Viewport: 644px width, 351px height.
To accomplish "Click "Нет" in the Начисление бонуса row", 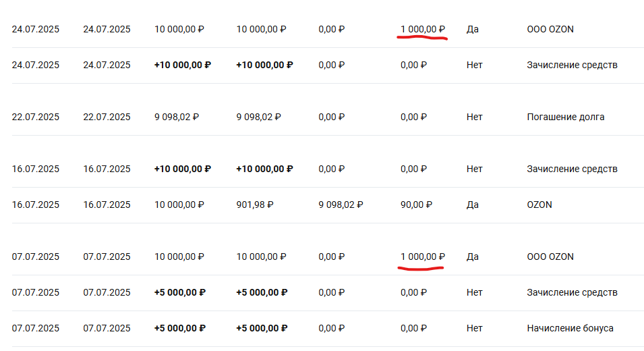I will point(474,328).
